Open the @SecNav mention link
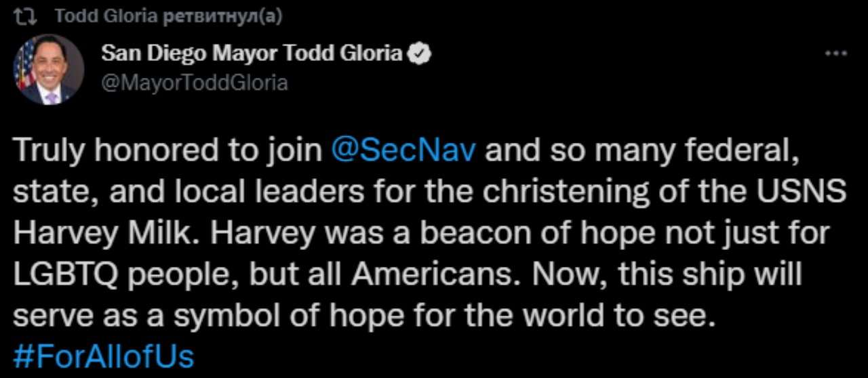Image resolution: width=868 pixels, height=378 pixels. tap(403, 151)
